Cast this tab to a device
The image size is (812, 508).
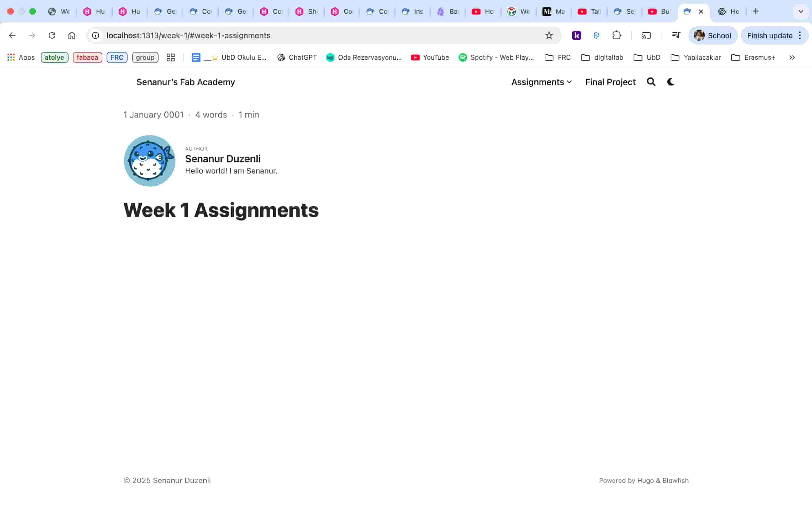pyautogui.click(x=646, y=35)
